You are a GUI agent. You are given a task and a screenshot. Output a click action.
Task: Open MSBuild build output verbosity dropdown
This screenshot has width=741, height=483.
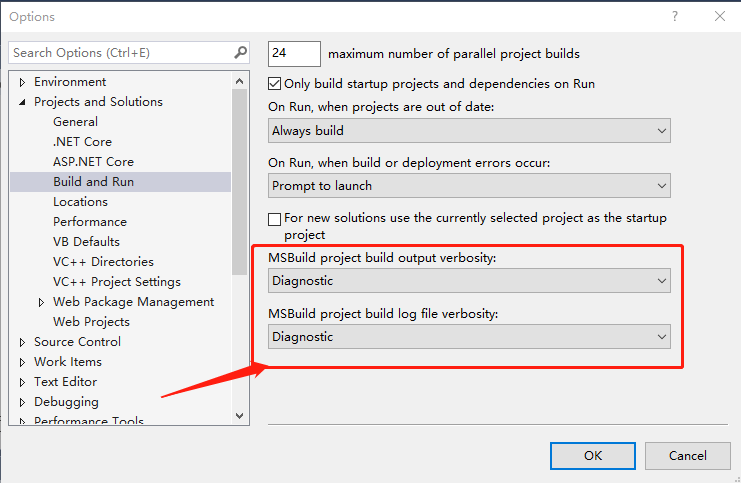(470, 282)
